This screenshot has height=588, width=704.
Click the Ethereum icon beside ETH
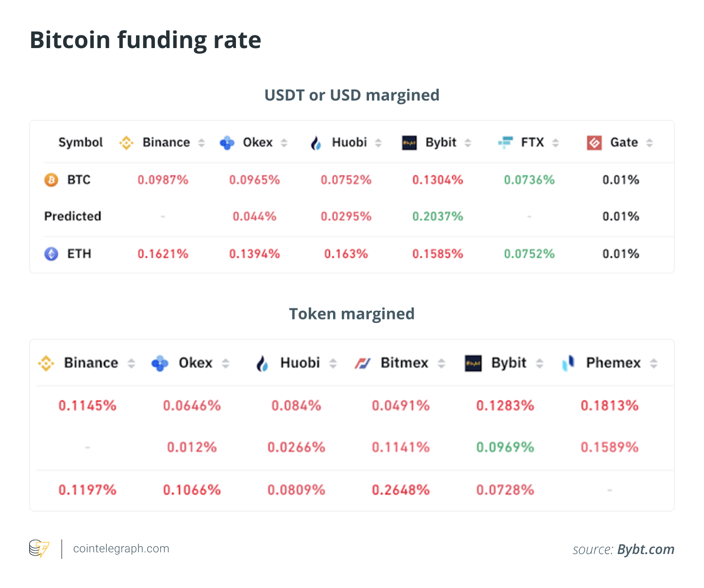tap(51, 254)
